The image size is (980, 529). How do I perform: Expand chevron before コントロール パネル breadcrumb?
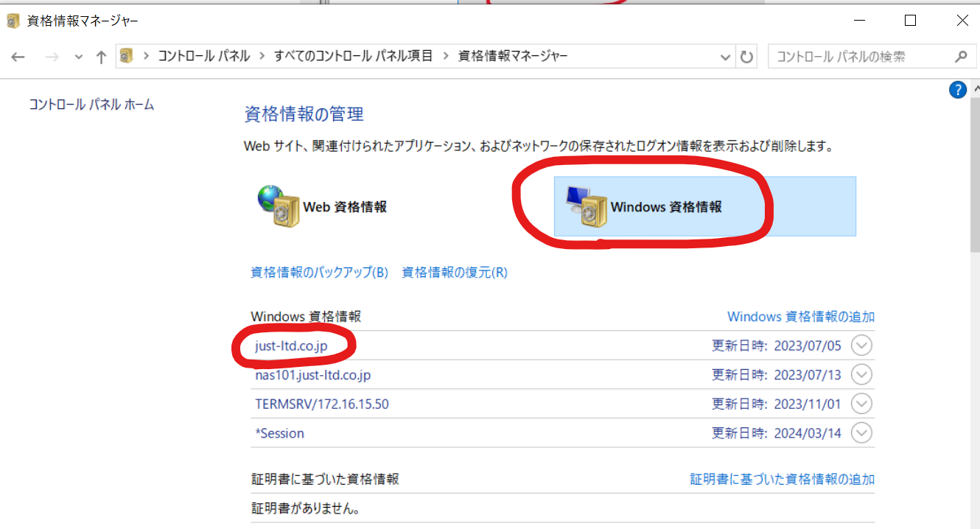[146, 56]
